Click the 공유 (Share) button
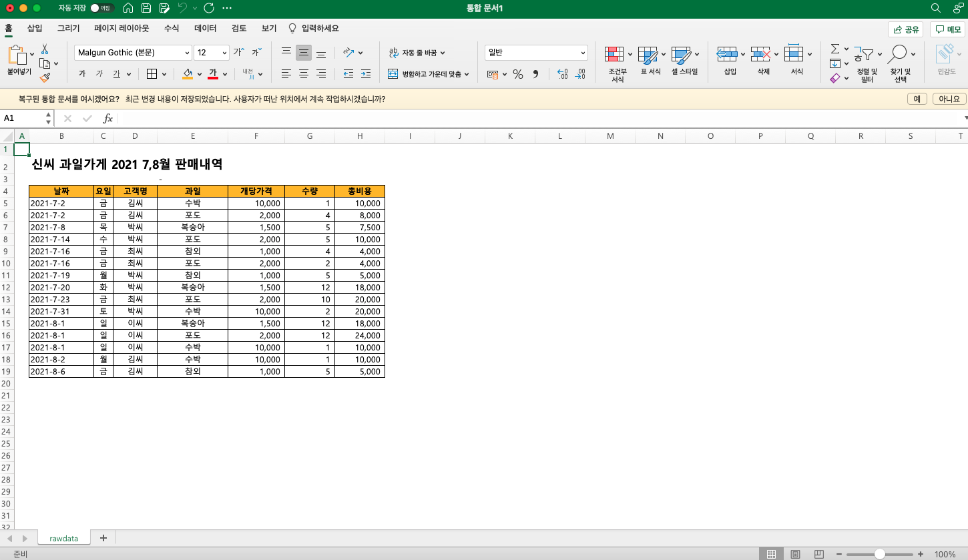 905,29
